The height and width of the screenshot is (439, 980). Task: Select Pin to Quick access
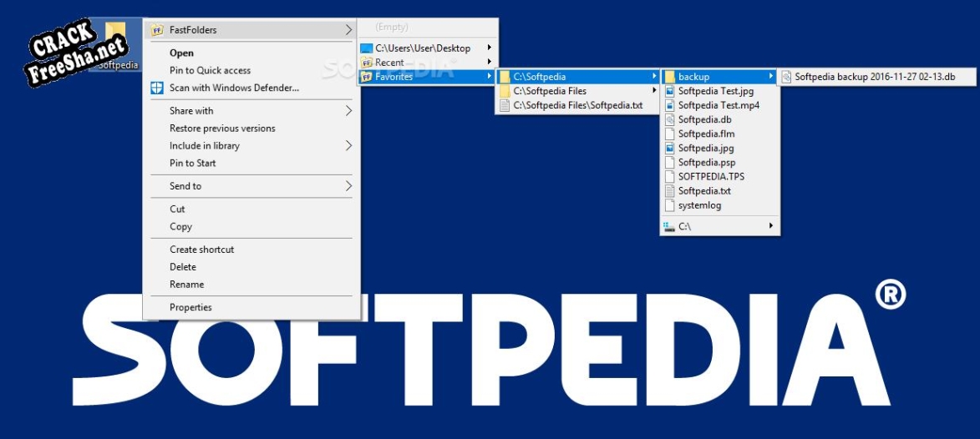pyautogui.click(x=210, y=70)
